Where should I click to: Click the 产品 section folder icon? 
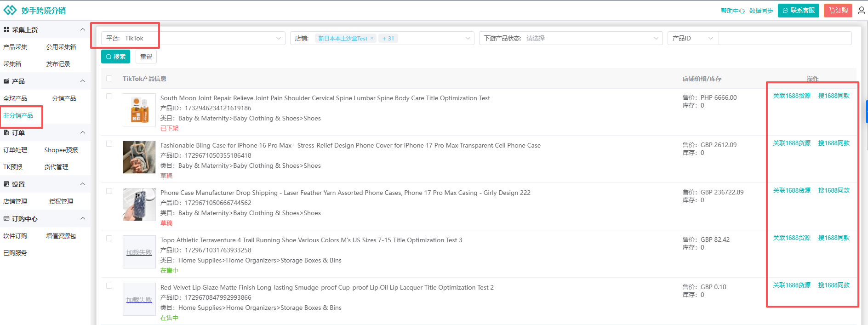click(x=6, y=81)
